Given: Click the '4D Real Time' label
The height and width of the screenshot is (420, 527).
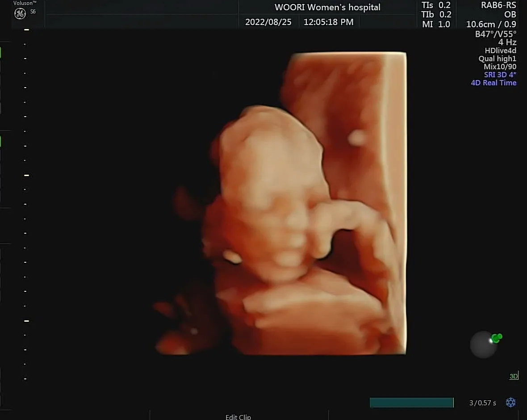Looking at the screenshot, I should pyautogui.click(x=494, y=83).
